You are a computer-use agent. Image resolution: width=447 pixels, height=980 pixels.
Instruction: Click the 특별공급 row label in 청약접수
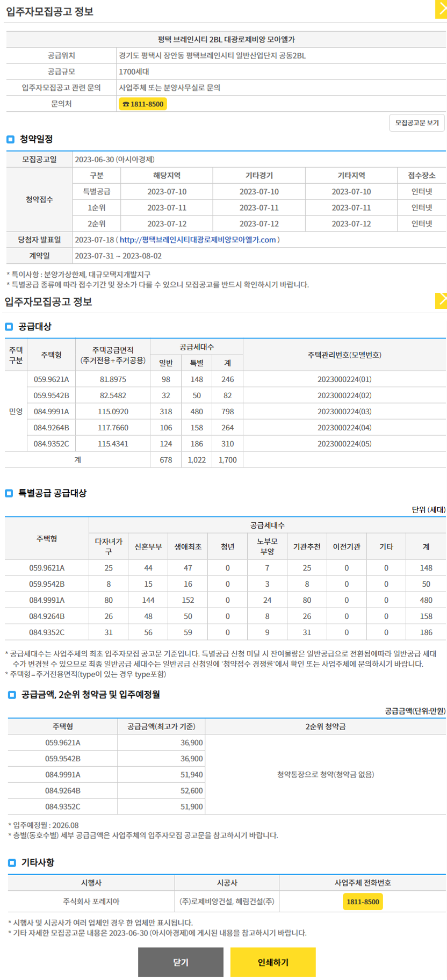(x=97, y=191)
